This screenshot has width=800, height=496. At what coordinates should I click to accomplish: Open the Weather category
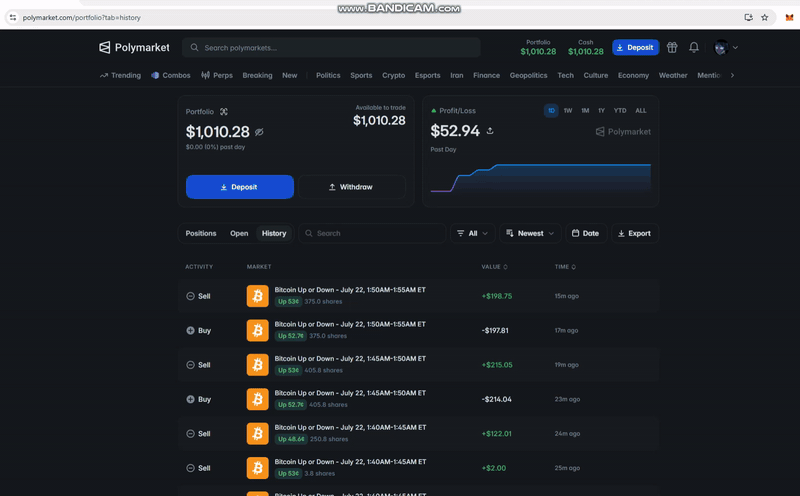(673, 75)
